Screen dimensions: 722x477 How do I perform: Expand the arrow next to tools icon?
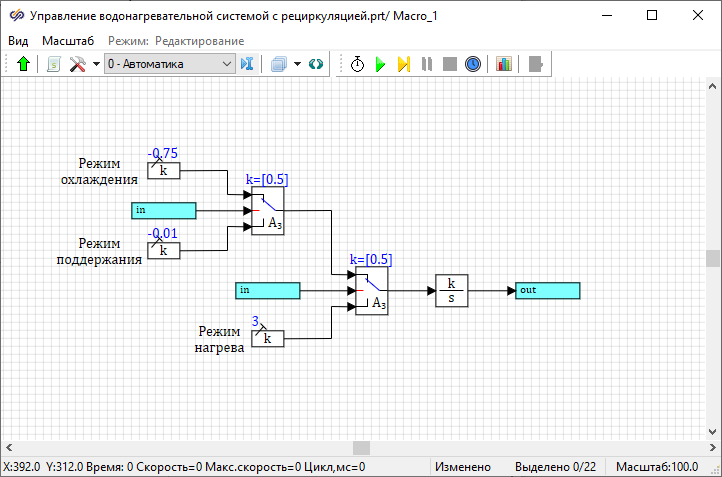coord(96,64)
